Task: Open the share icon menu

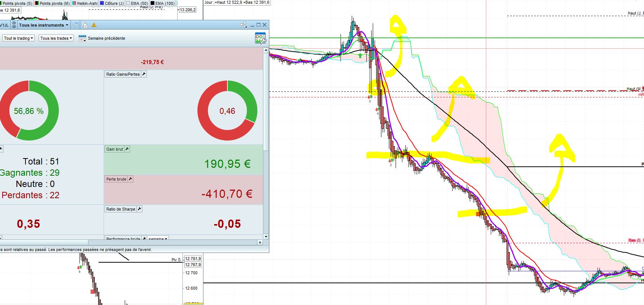Action: coord(244,25)
